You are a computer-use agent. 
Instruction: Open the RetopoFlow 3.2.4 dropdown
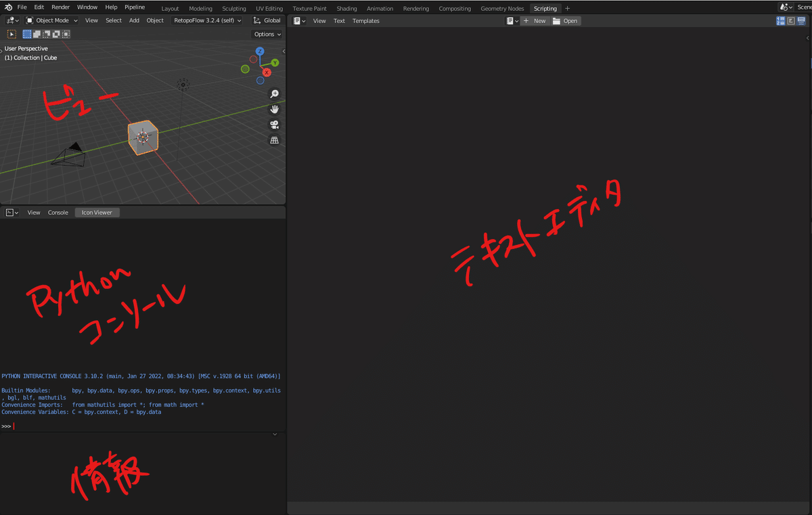[208, 20]
